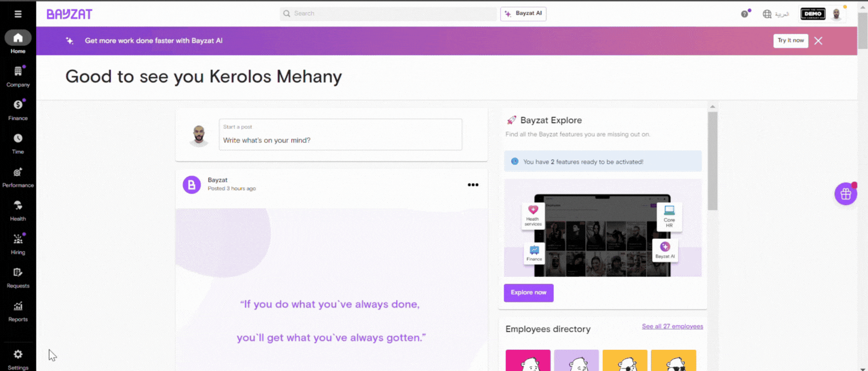Click the Core HR feature icon
Image resolution: width=868 pixels, height=371 pixels.
click(669, 217)
